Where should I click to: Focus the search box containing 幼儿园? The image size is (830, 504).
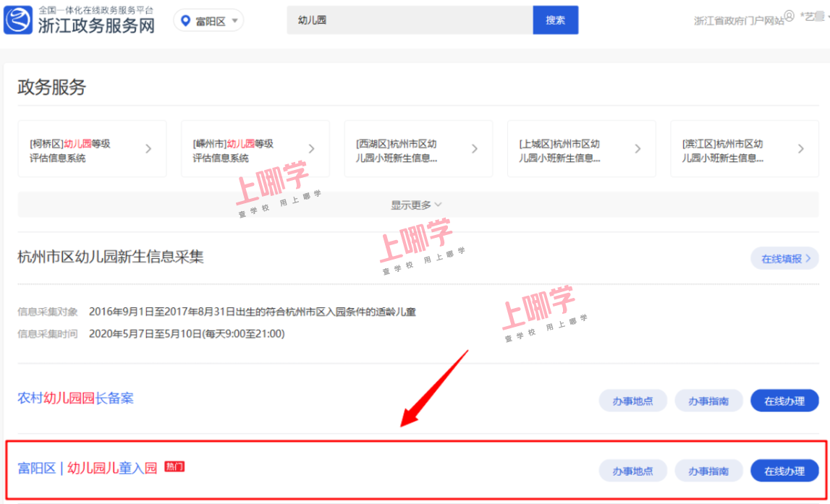410,20
